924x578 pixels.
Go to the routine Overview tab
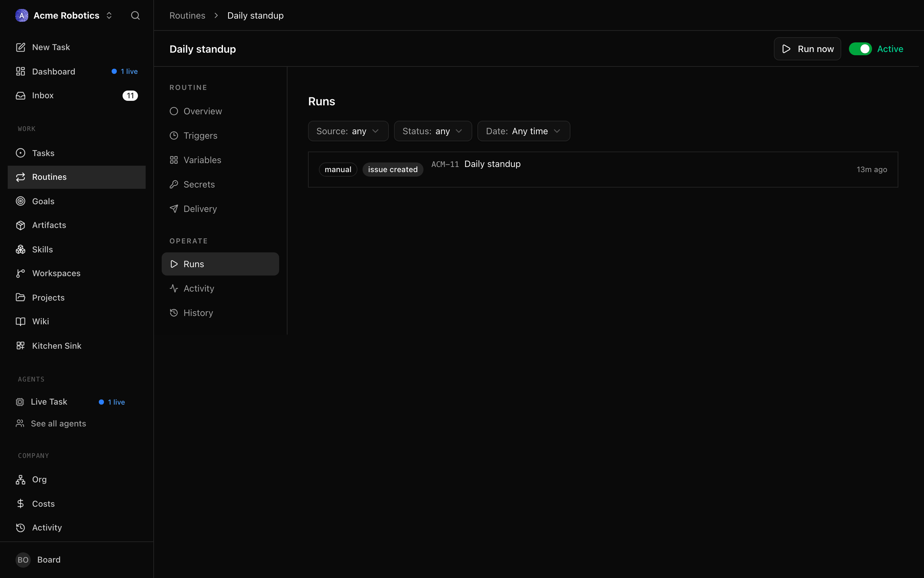[220, 111]
